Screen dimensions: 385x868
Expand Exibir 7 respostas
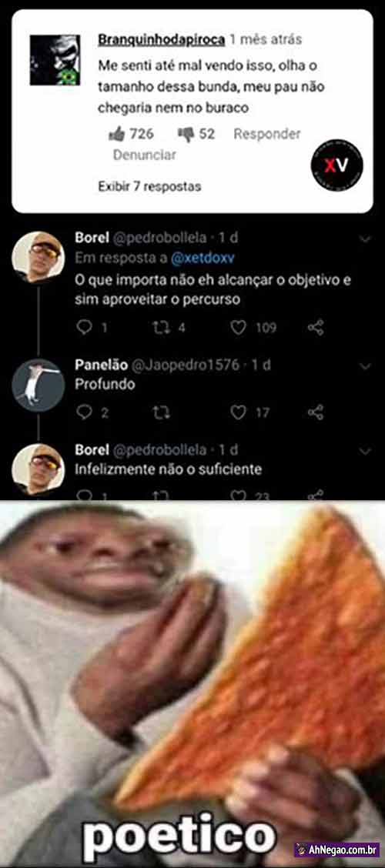(149, 186)
